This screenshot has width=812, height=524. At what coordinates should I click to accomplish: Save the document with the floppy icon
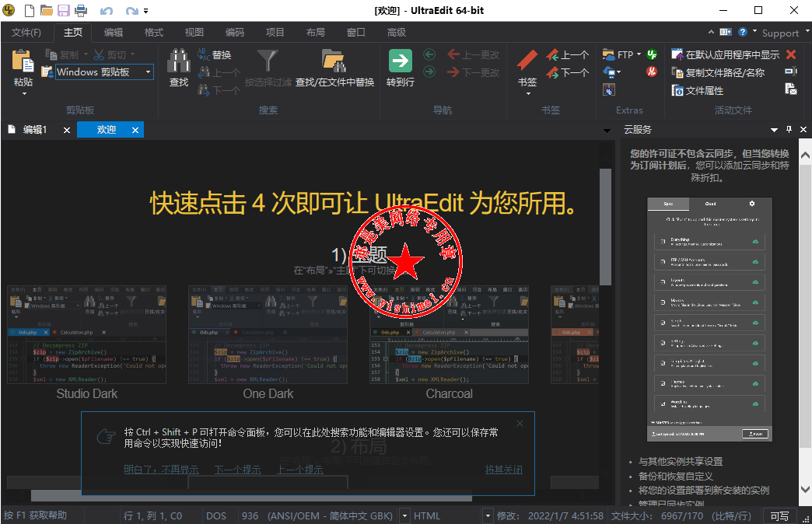point(63,10)
